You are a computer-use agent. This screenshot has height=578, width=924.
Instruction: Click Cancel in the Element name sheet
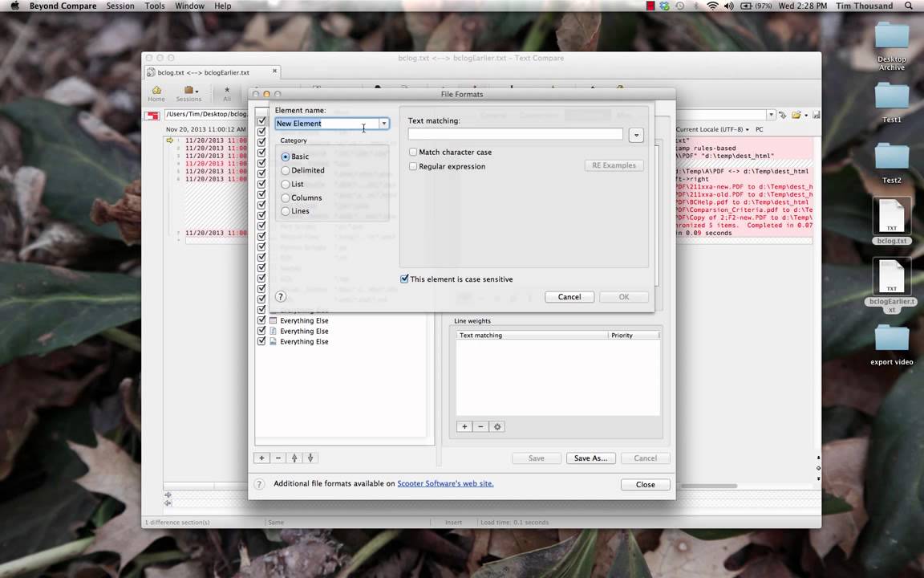[569, 297]
